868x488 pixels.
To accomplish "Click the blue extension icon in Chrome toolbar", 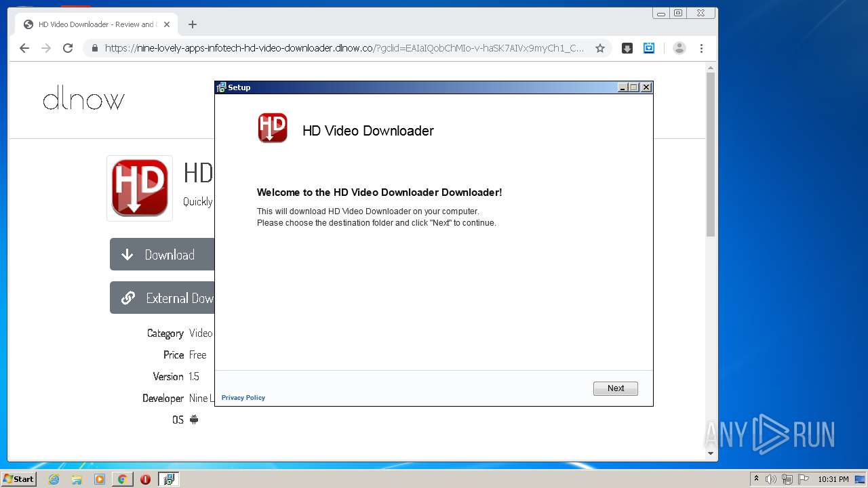I will tap(649, 48).
